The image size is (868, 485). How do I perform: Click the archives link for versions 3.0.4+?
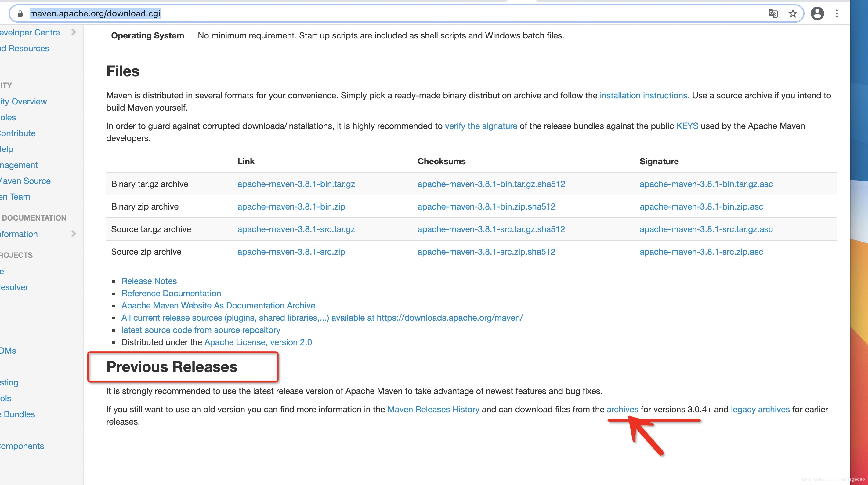pos(622,409)
